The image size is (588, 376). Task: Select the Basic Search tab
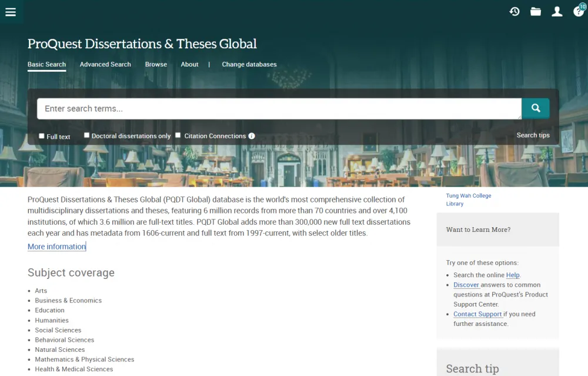tap(46, 64)
